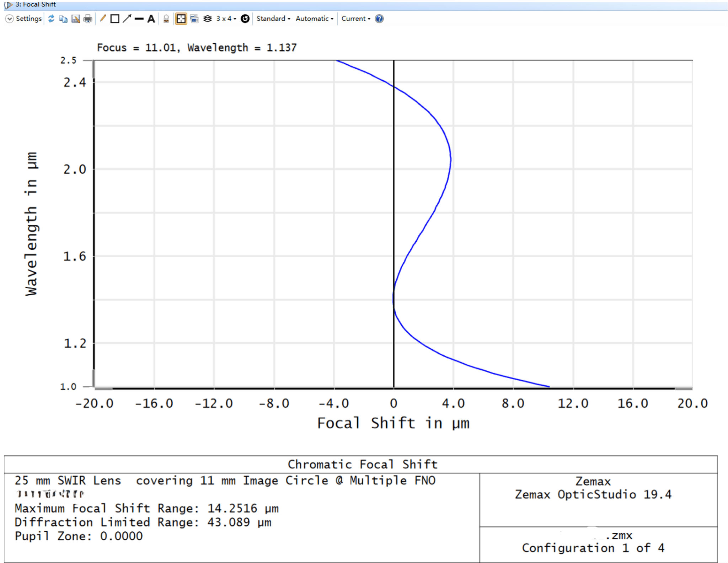Click the reset zoom circular icon
This screenshot has height=563, width=728.
point(245,19)
